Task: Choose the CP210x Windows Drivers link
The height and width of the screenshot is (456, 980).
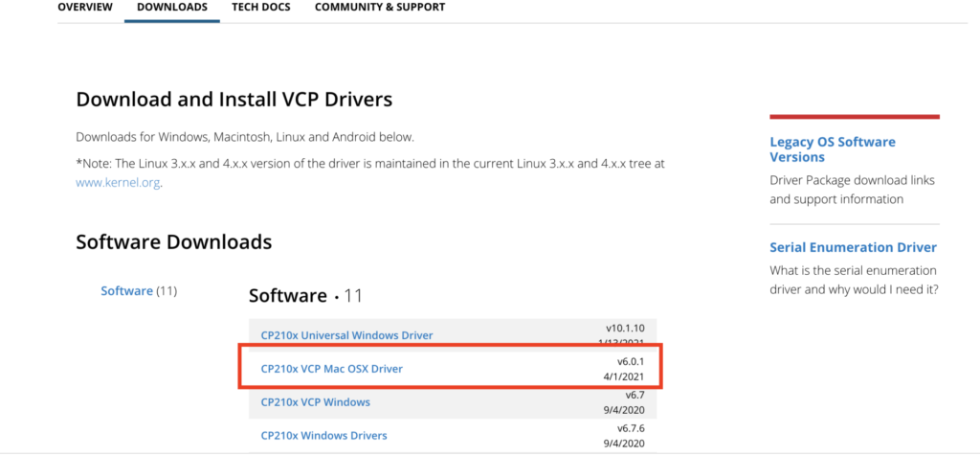Action: point(323,436)
